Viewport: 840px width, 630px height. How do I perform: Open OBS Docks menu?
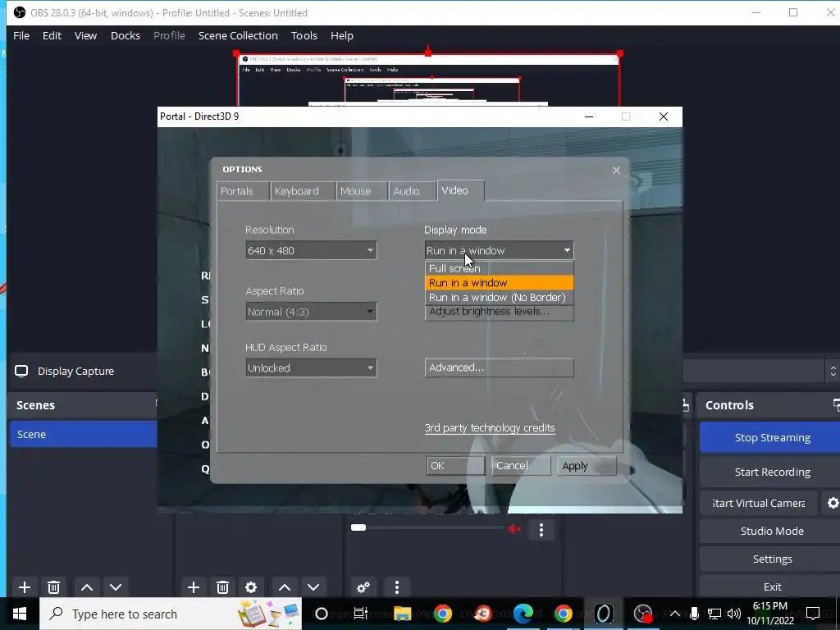pos(126,36)
